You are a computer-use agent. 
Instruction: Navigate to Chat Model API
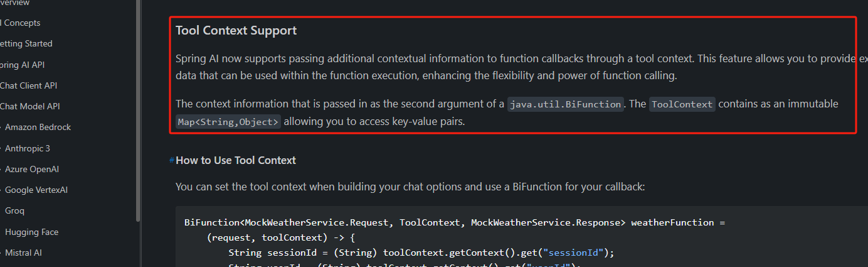(x=30, y=106)
